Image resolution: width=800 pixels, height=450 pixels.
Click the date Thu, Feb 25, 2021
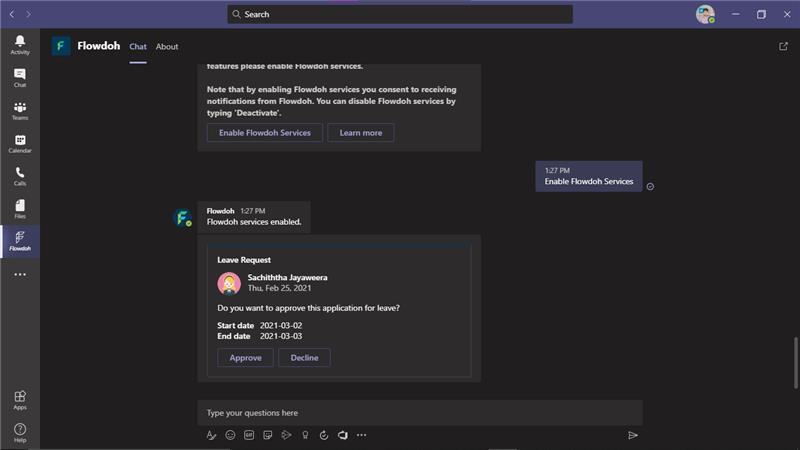click(x=280, y=288)
